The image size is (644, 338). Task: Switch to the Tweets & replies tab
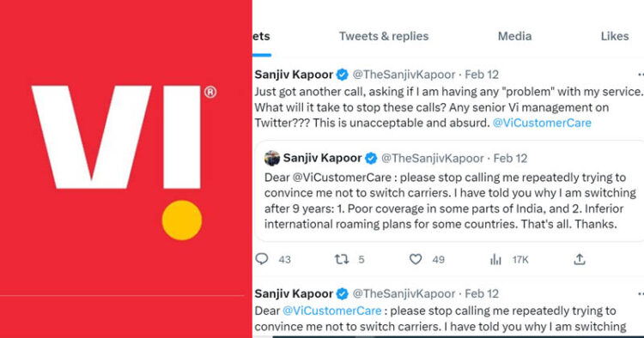point(384,36)
